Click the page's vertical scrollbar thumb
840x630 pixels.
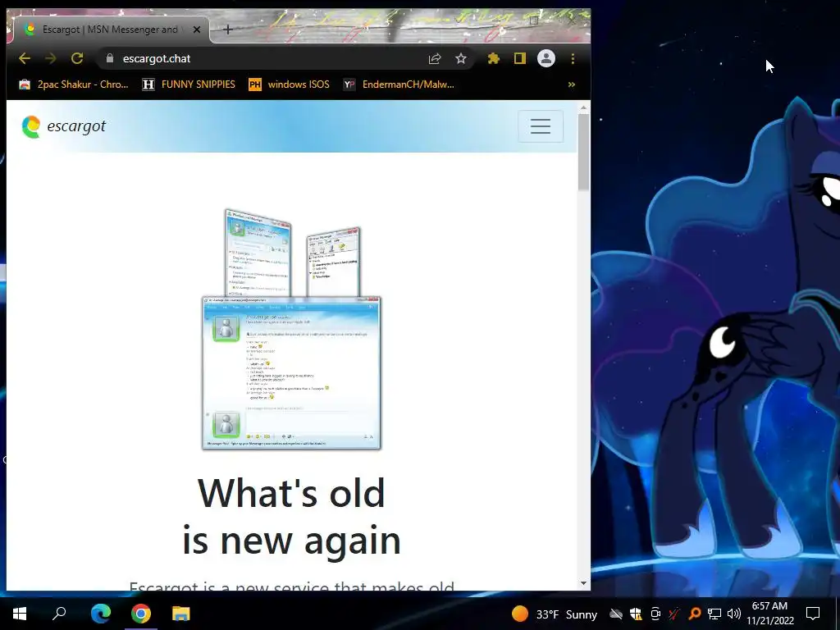[x=583, y=152]
